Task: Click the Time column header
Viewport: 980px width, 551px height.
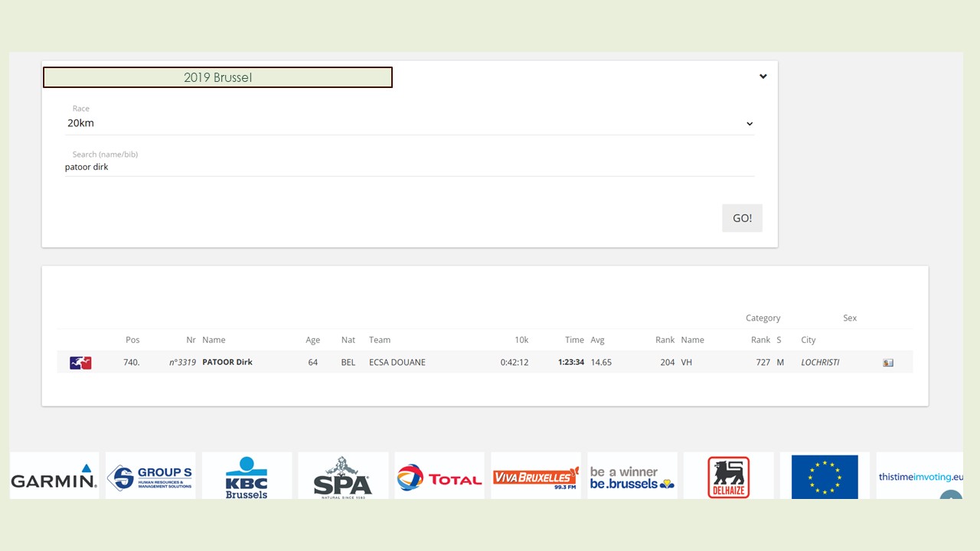Action: [x=574, y=340]
